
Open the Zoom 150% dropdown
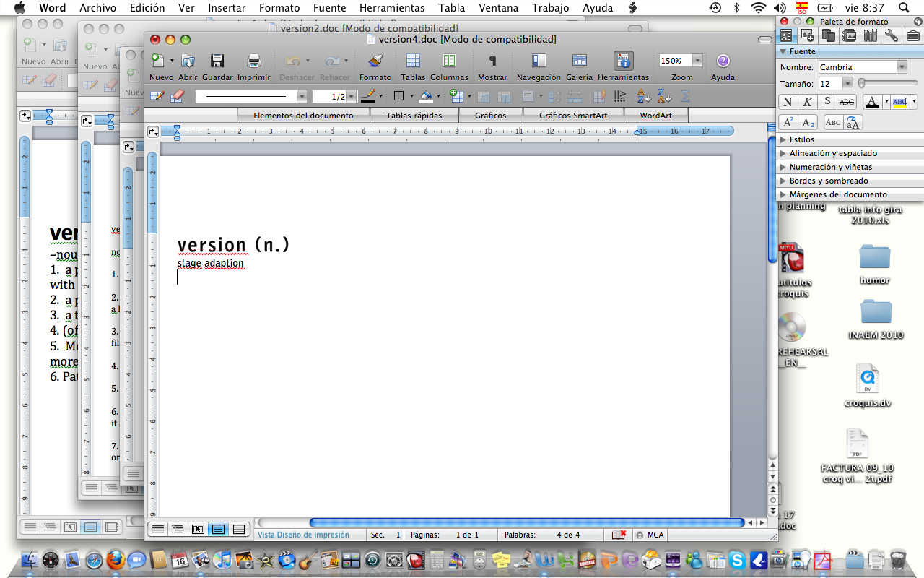697,61
